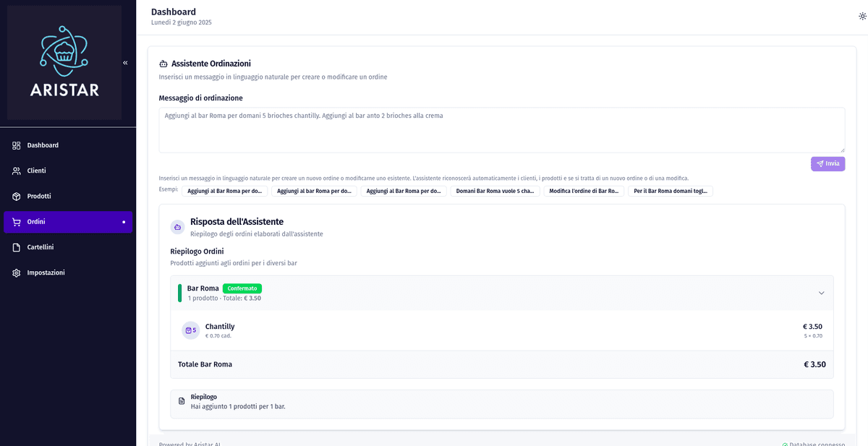Select the 'Per il Bar Roma domani' example

pos(670,192)
